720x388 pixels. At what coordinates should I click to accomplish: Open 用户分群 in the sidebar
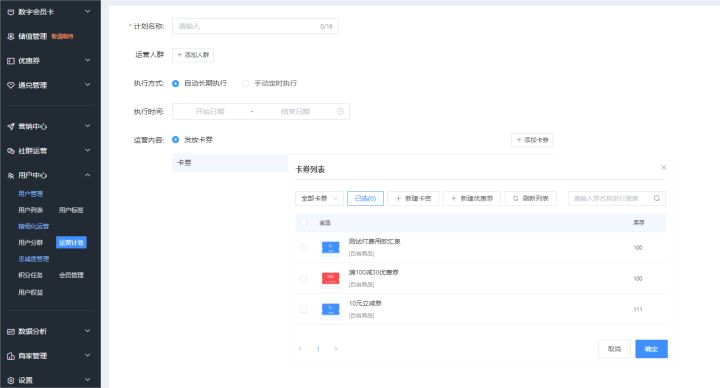coord(30,242)
